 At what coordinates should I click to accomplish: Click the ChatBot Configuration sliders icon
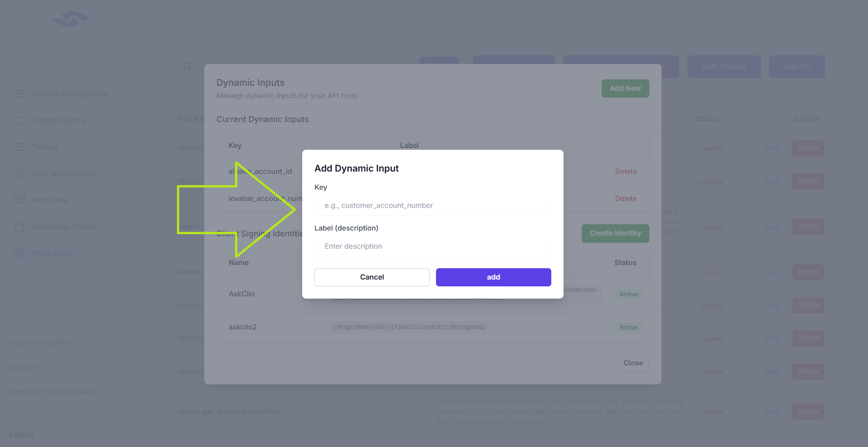(20, 94)
